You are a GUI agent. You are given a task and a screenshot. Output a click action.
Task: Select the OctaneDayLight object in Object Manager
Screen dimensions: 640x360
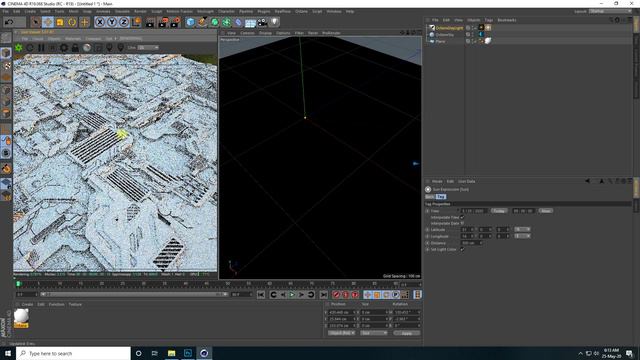tap(449, 28)
